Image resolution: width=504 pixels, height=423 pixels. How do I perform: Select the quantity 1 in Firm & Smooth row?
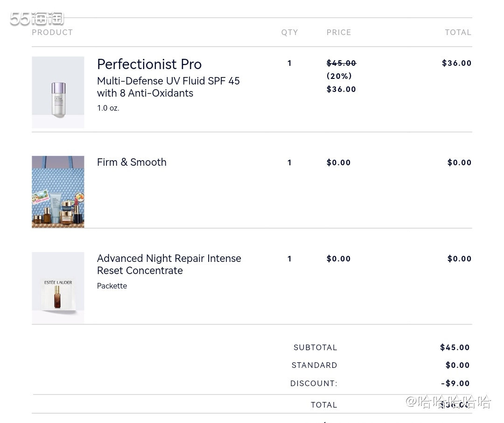290,163
